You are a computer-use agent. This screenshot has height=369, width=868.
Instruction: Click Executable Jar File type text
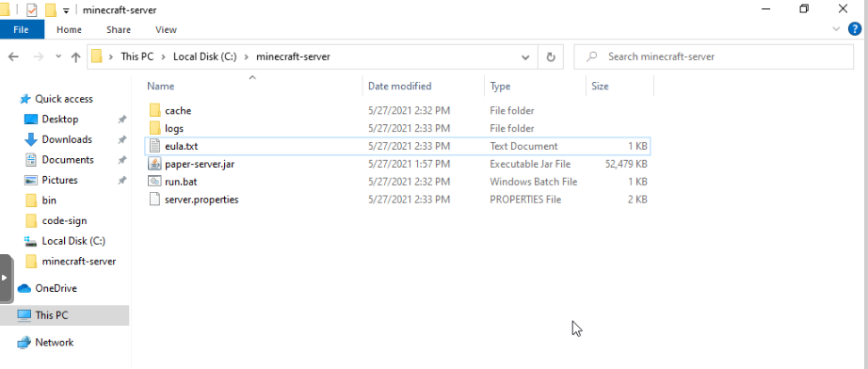click(x=530, y=164)
